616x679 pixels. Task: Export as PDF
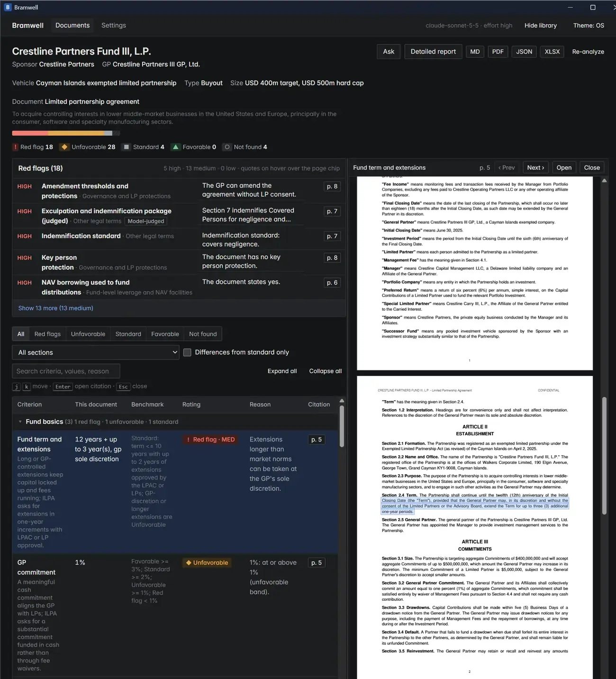point(498,52)
